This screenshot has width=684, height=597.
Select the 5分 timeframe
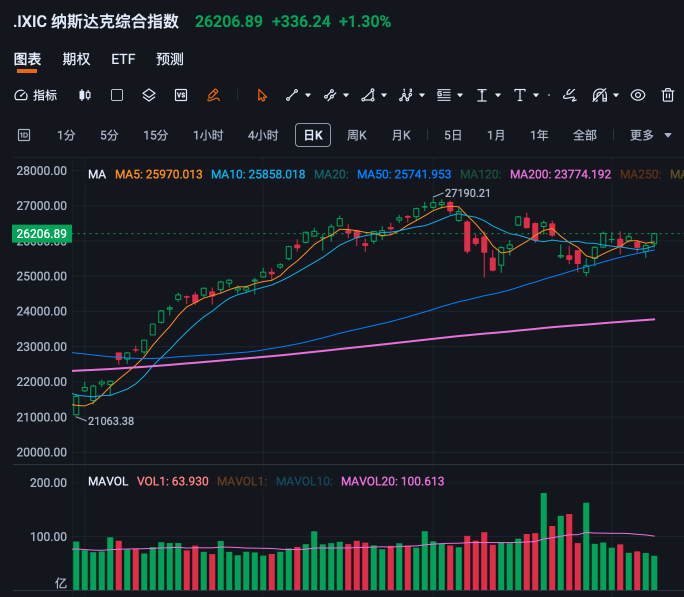pyautogui.click(x=109, y=135)
